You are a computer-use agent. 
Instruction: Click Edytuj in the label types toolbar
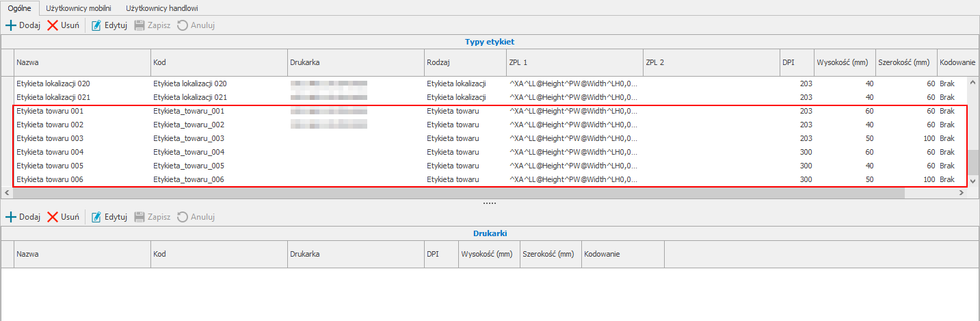click(109, 25)
